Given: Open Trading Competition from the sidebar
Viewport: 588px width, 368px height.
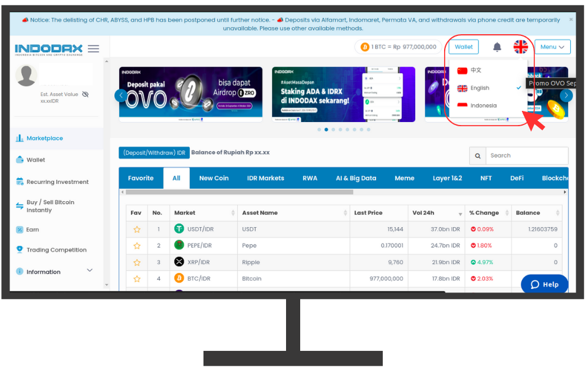Looking at the screenshot, I should pyautogui.click(x=19, y=249).
